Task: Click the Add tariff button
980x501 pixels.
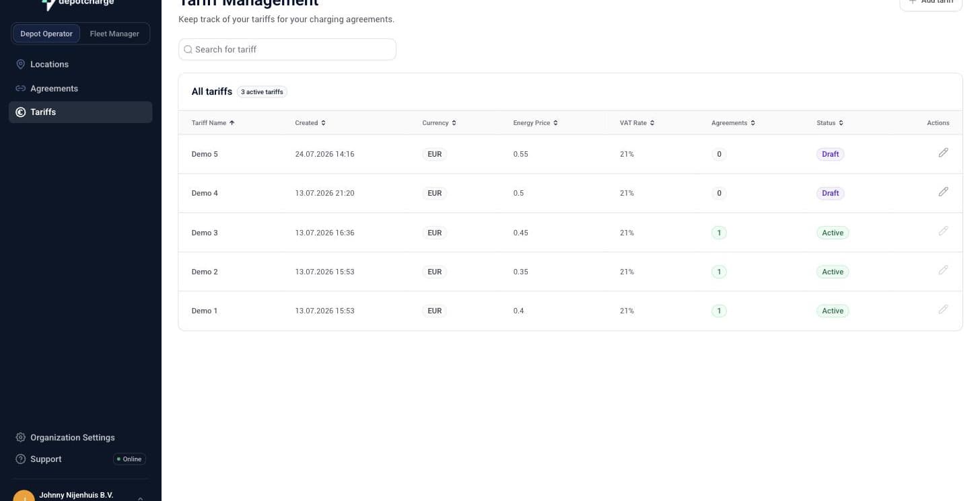Action: pyautogui.click(x=931, y=3)
